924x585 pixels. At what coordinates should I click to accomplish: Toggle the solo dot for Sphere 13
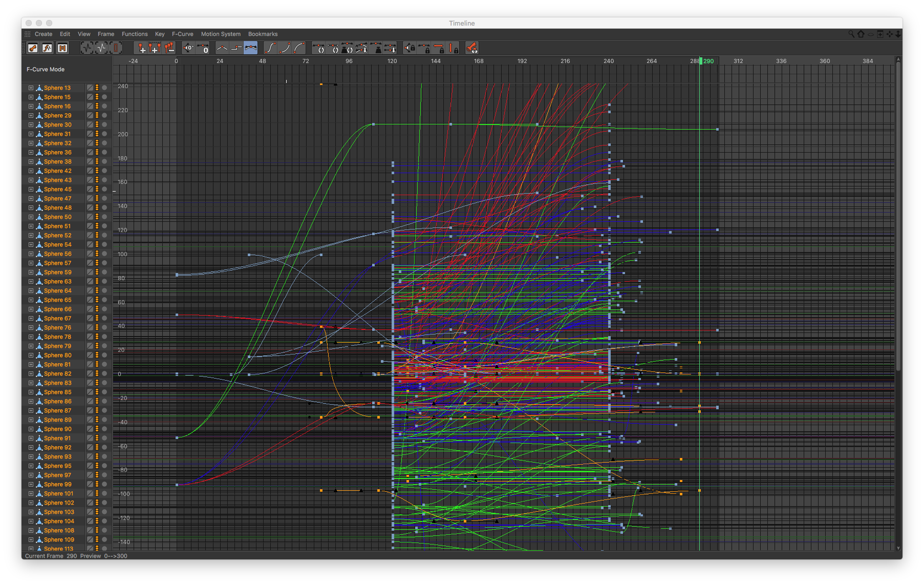[x=104, y=88]
